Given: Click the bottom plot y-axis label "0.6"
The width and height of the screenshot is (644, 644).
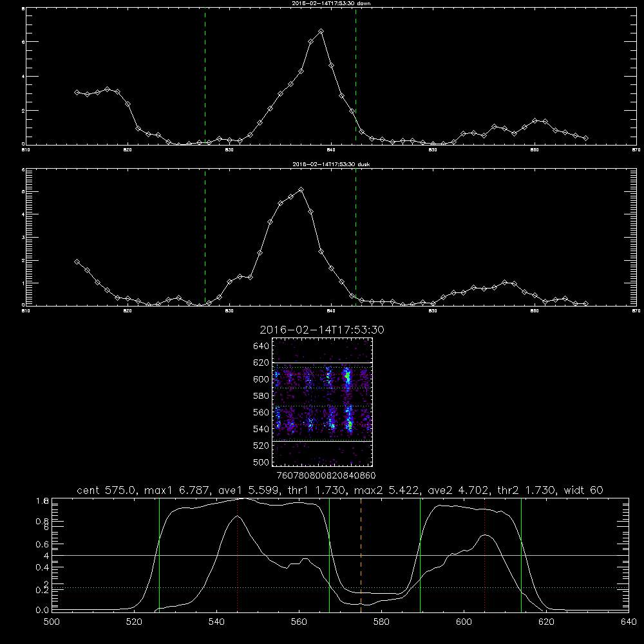Looking at the screenshot, I should click(43, 544).
